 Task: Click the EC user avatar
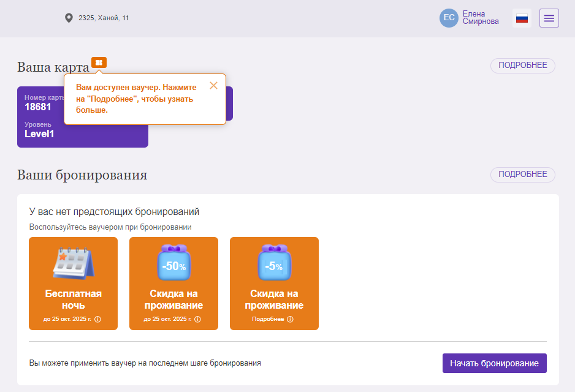click(449, 18)
